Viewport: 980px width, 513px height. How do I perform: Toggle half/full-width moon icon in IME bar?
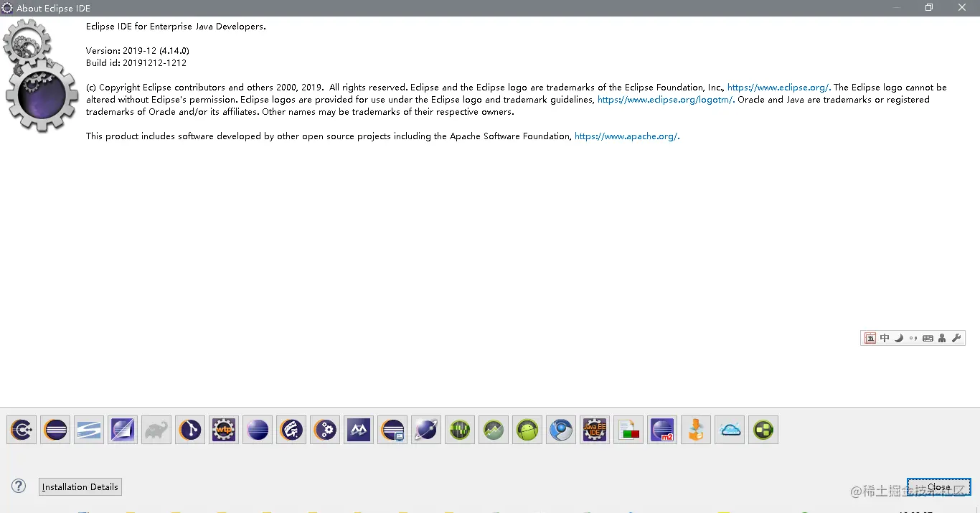899,338
